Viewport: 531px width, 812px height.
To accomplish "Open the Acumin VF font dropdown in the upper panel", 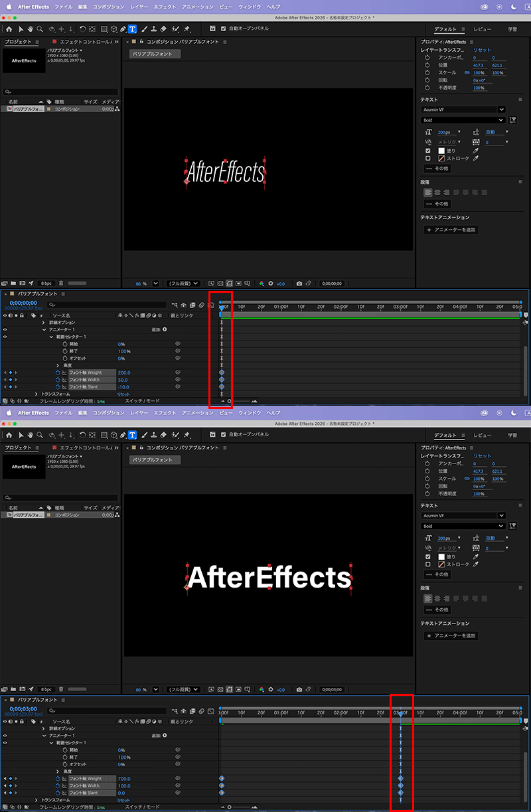I will (x=463, y=110).
